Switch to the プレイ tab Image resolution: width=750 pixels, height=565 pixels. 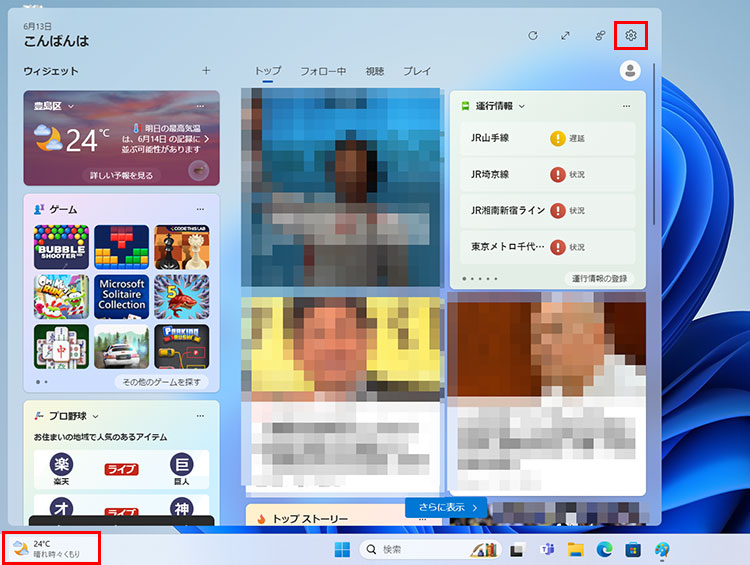pyautogui.click(x=417, y=71)
